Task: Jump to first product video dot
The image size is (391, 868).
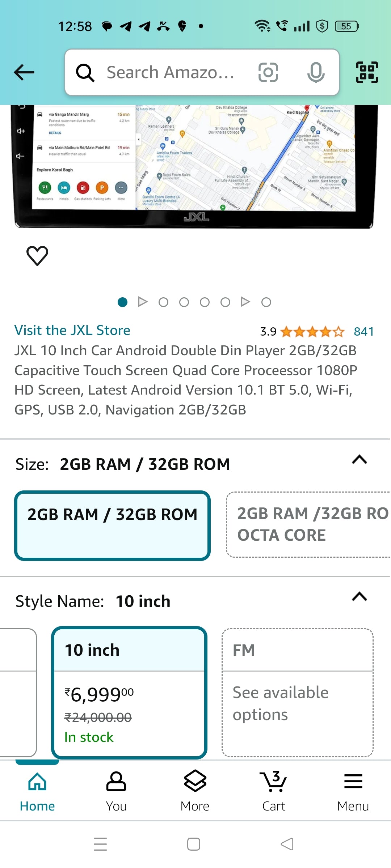Action: [143, 302]
